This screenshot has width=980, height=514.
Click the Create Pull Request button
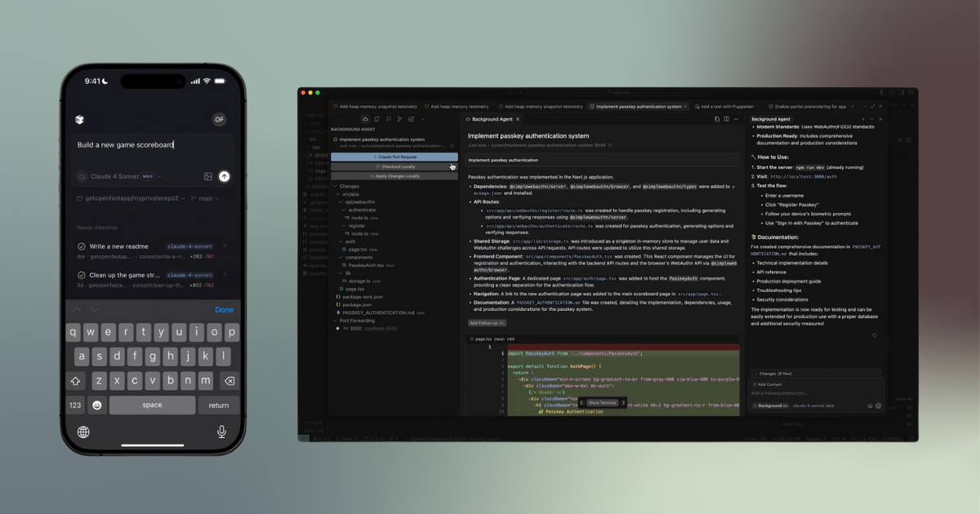(x=394, y=157)
